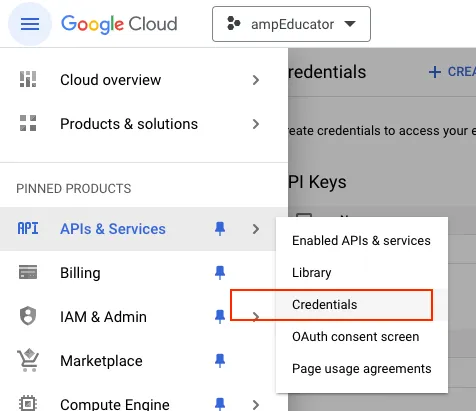Click the Google Cloud logo
Screen dimensions: 476x411
click(119, 24)
